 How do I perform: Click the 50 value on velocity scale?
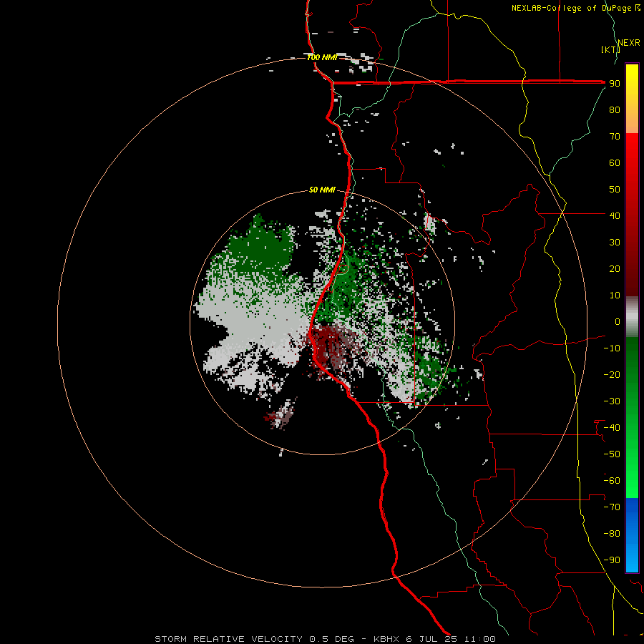click(x=615, y=190)
